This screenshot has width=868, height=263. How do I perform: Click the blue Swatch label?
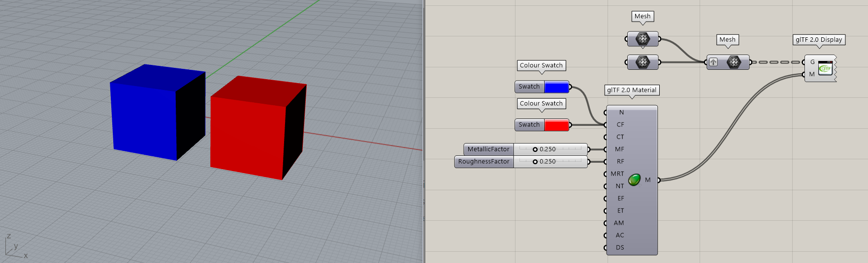(x=529, y=87)
